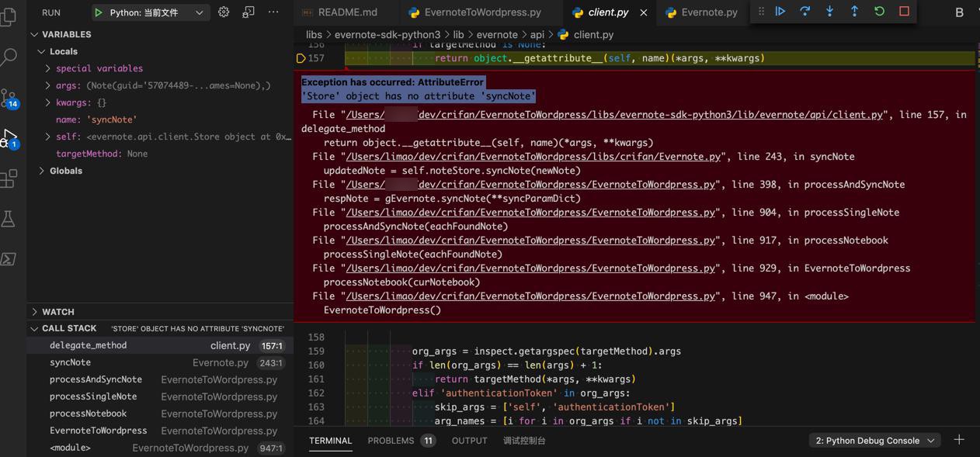Collapse the VARIABLES section
980x457 pixels.
pos(35,34)
